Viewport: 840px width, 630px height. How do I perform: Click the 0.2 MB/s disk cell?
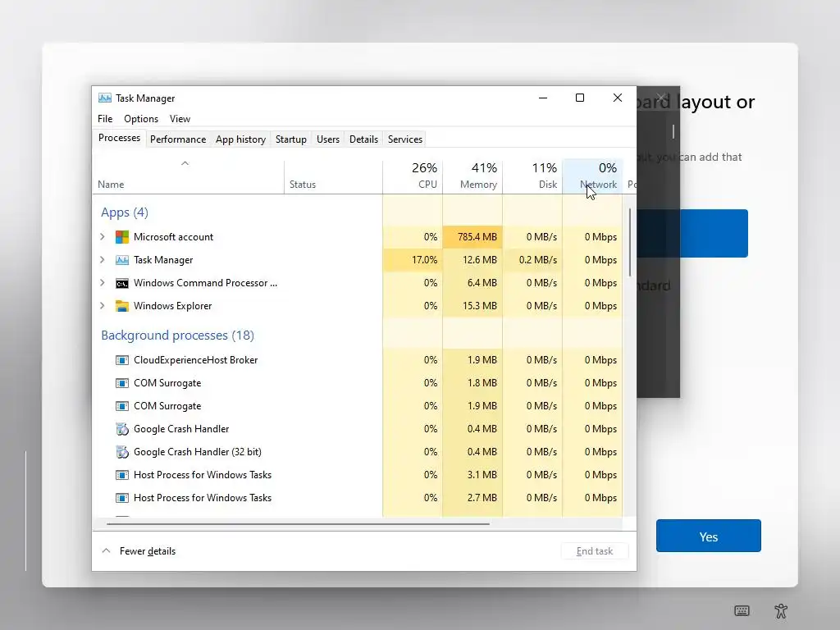click(x=532, y=260)
